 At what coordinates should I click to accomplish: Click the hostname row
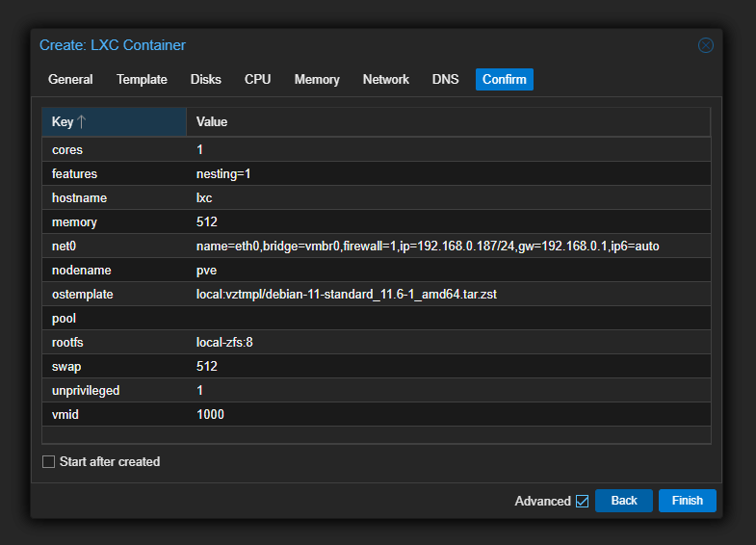(376, 198)
